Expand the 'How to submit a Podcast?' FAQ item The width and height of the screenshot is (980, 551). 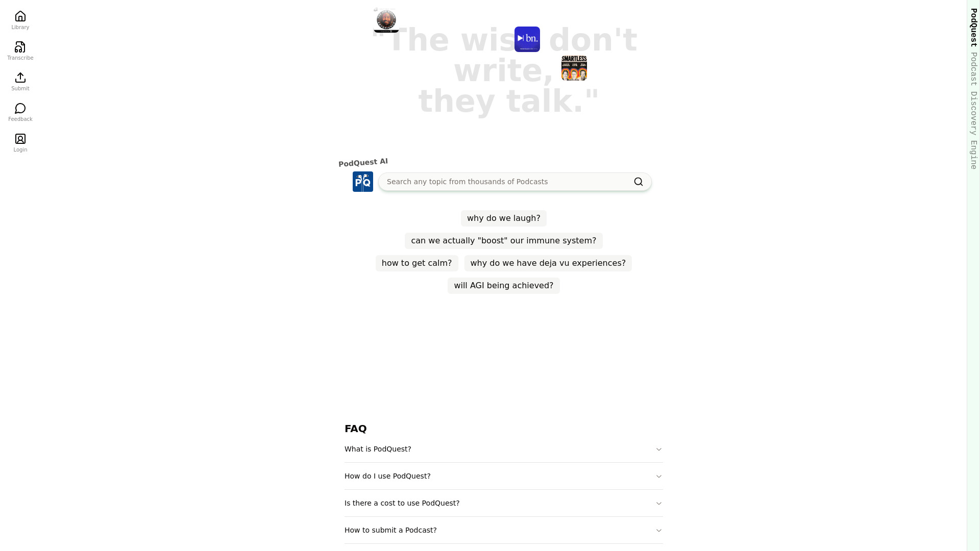tap(503, 530)
